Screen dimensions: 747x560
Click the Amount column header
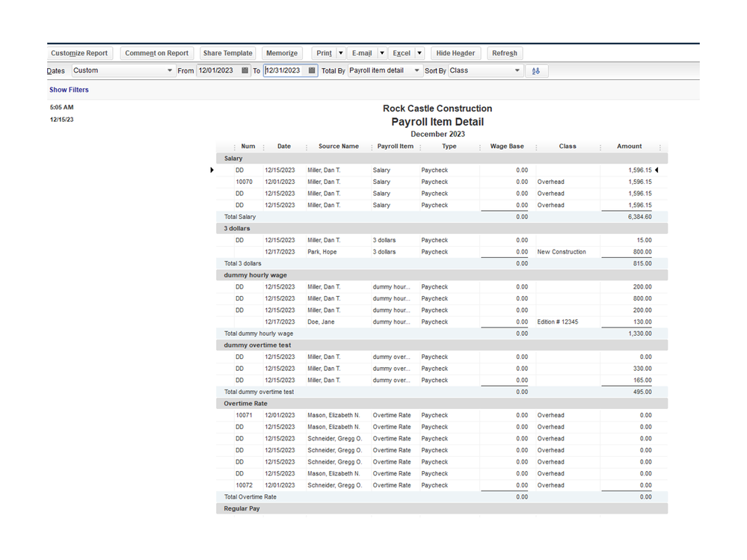click(x=630, y=147)
